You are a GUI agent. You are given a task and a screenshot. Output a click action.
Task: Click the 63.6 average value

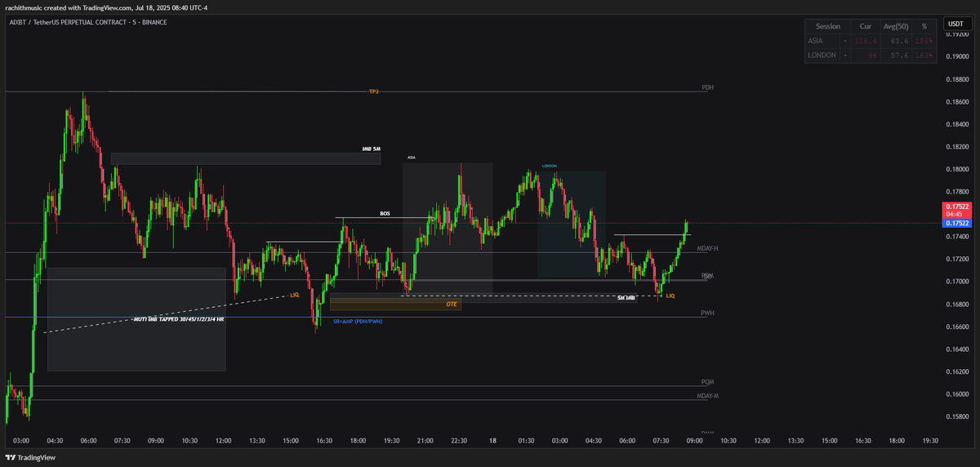901,41
